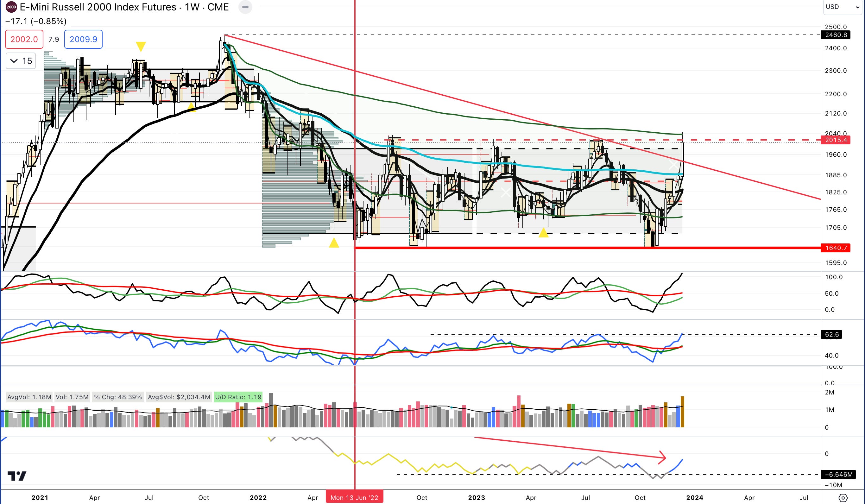Image resolution: width=865 pixels, height=504 pixels.
Task: Click the 2460.8 price label on axis
Action: point(836,35)
